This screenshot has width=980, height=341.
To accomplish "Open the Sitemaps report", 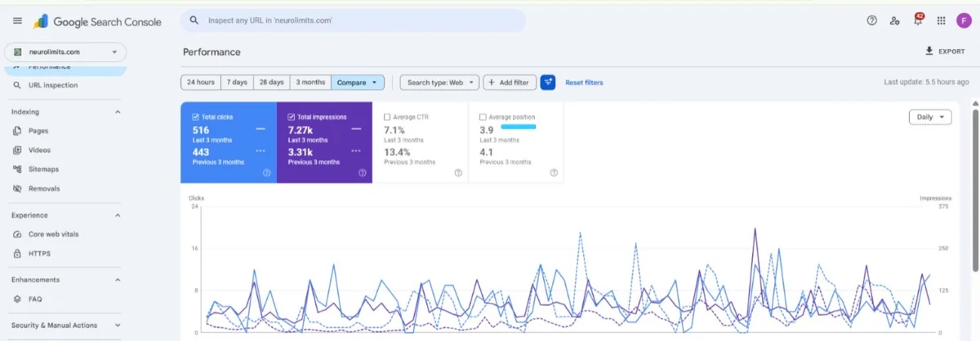I will pyautogui.click(x=43, y=169).
